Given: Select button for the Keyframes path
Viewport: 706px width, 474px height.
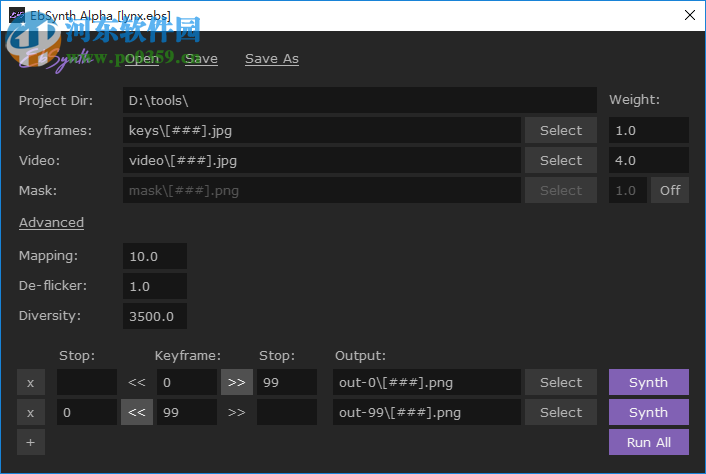Looking at the screenshot, I should (x=561, y=131).
